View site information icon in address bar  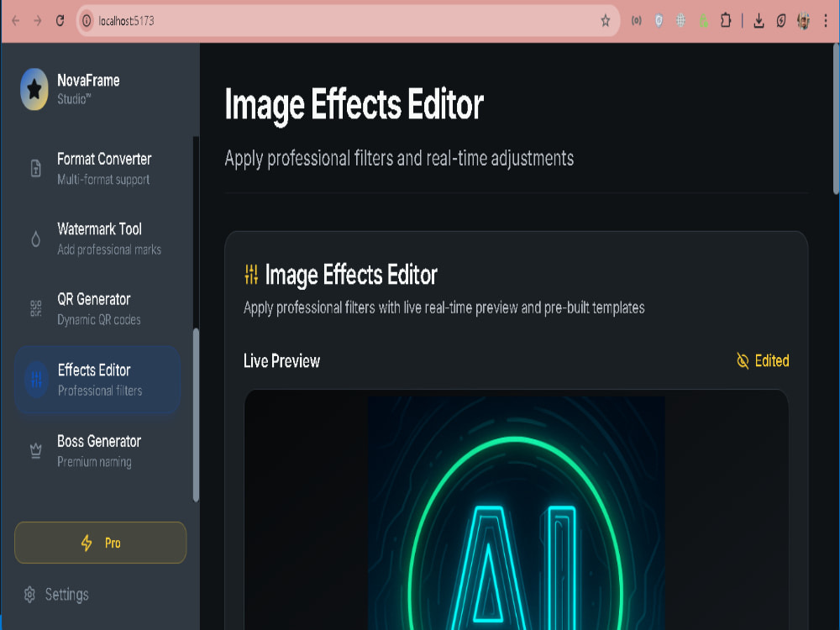87,21
